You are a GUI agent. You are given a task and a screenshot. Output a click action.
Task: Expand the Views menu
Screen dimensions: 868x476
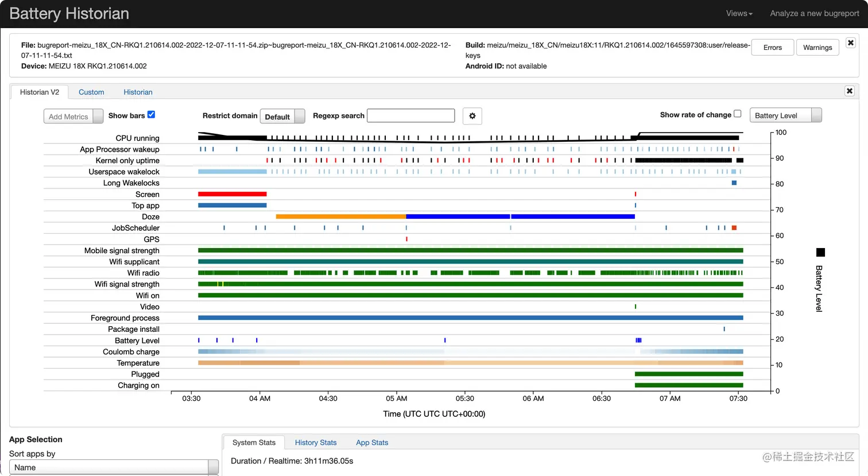[x=739, y=13]
